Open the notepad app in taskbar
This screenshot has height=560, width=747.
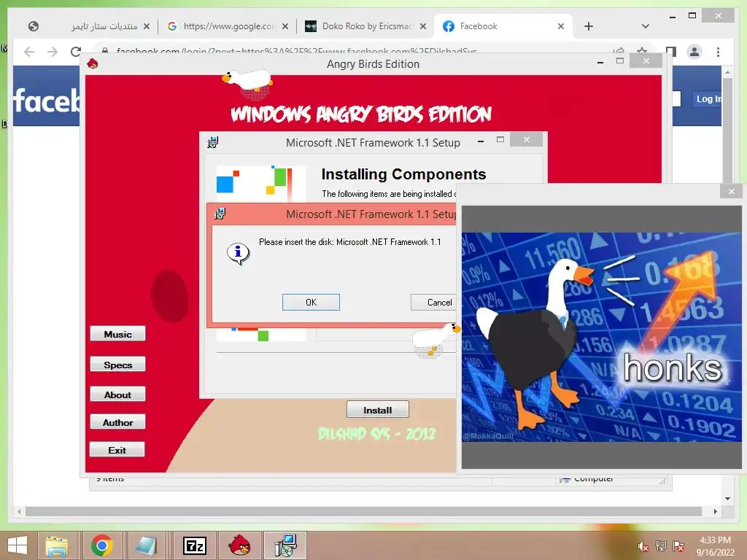click(147, 545)
